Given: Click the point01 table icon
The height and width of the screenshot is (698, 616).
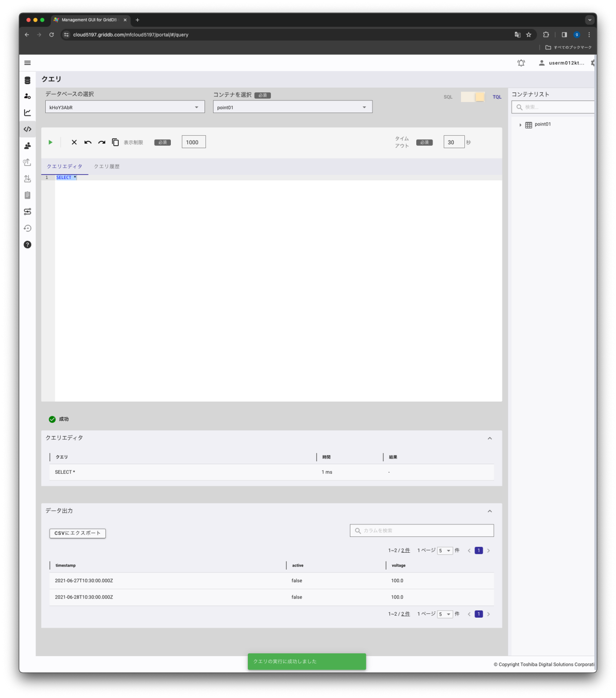Looking at the screenshot, I should [x=528, y=125].
